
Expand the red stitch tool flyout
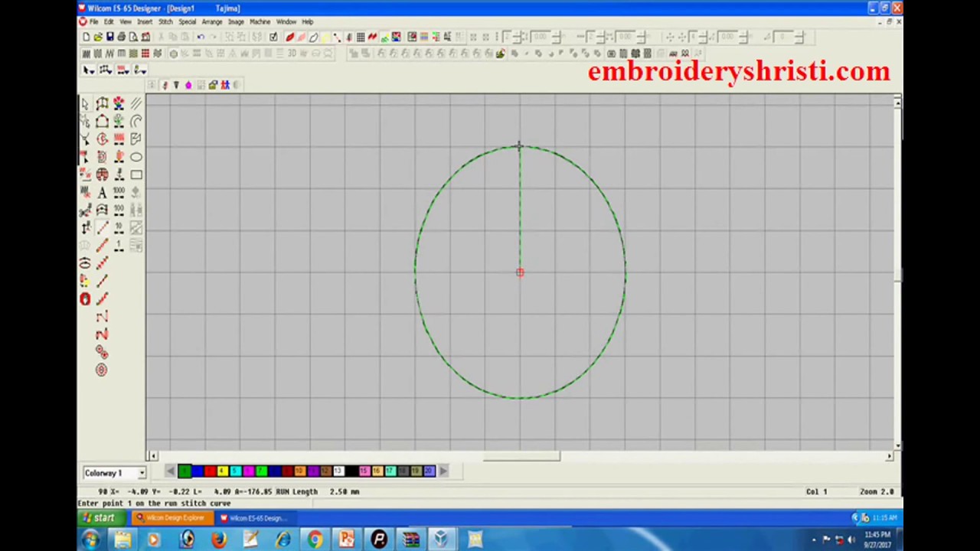122,70
